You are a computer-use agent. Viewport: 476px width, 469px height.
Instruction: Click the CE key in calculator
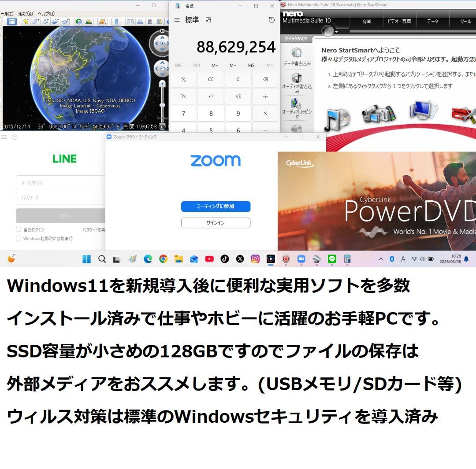[211, 79]
